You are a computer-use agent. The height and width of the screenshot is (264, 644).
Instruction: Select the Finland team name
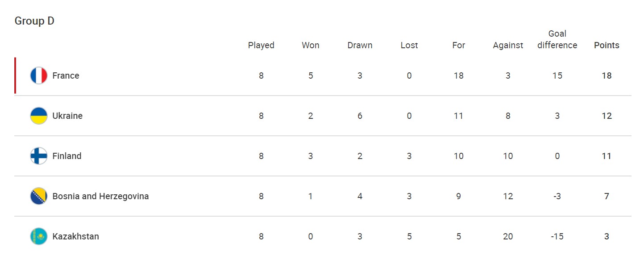point(67,156)
